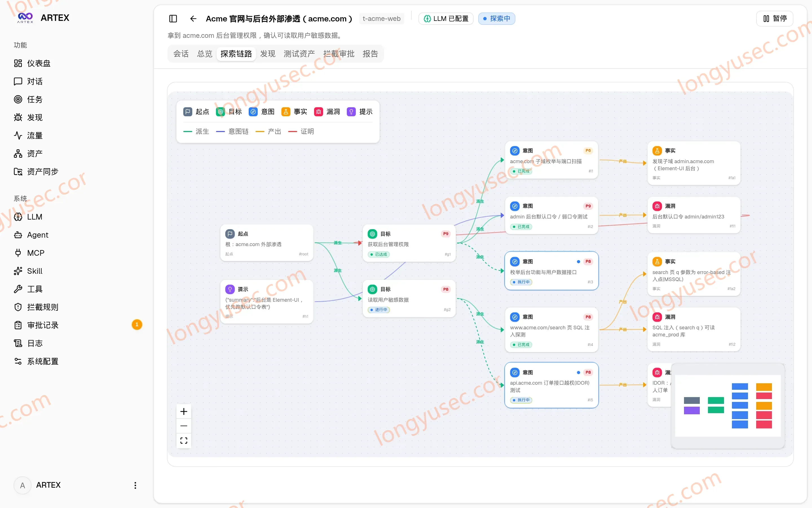Screen dimensions: 812x508
Task: Switch to the 报告 tab
Action: coord(370,54)
